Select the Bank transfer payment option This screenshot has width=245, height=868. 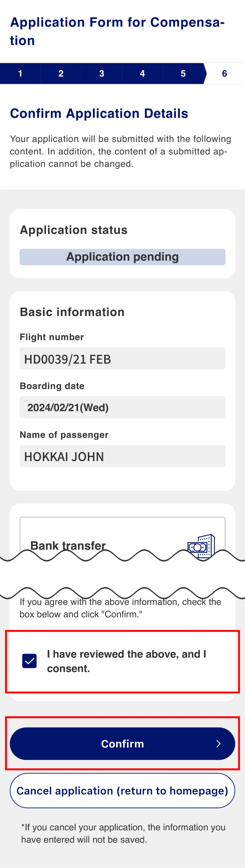[123, 539]
